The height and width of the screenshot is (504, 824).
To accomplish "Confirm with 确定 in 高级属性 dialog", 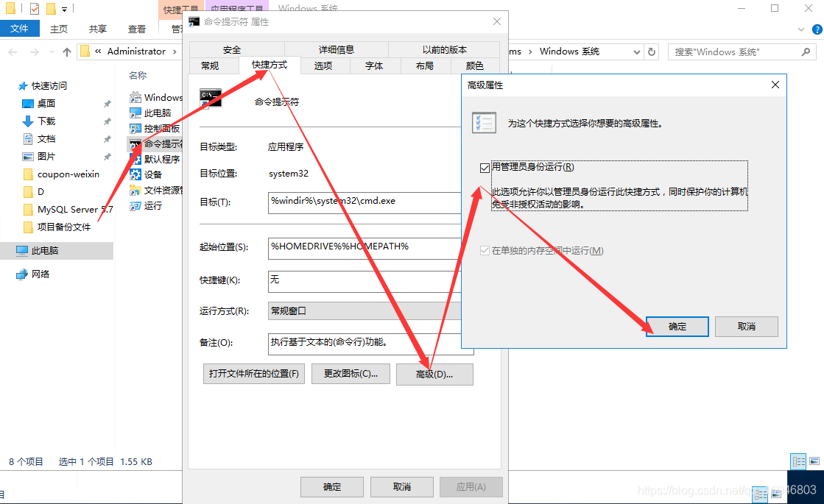I will [676, 327].
